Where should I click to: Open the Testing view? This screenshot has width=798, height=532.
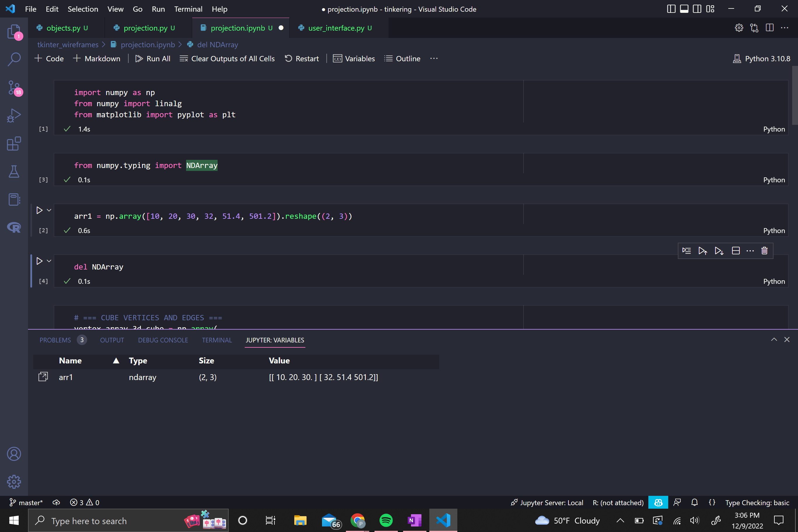point(14,171)
